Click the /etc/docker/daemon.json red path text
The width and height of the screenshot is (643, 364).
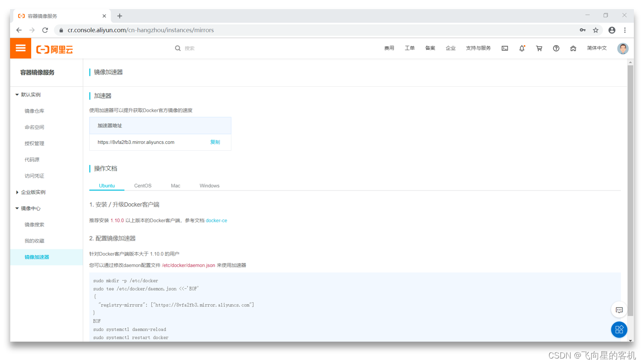click(x=188, y=265)
